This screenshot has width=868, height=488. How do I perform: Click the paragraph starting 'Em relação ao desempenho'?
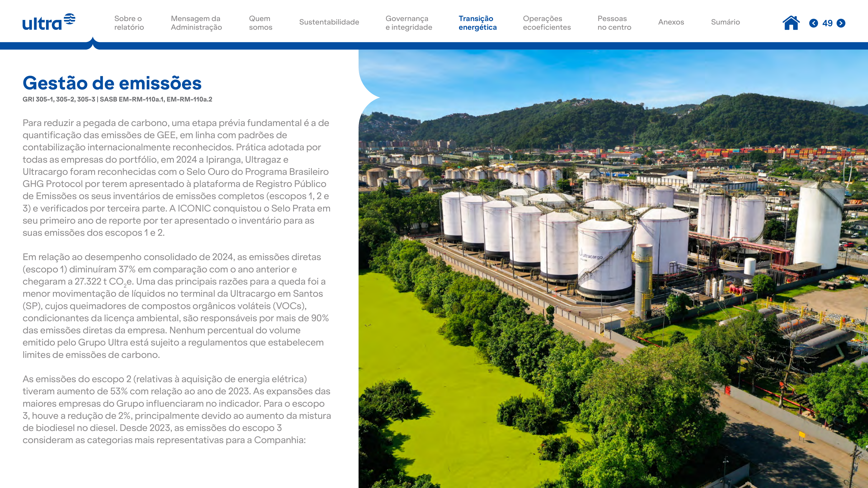coord(176,305)
